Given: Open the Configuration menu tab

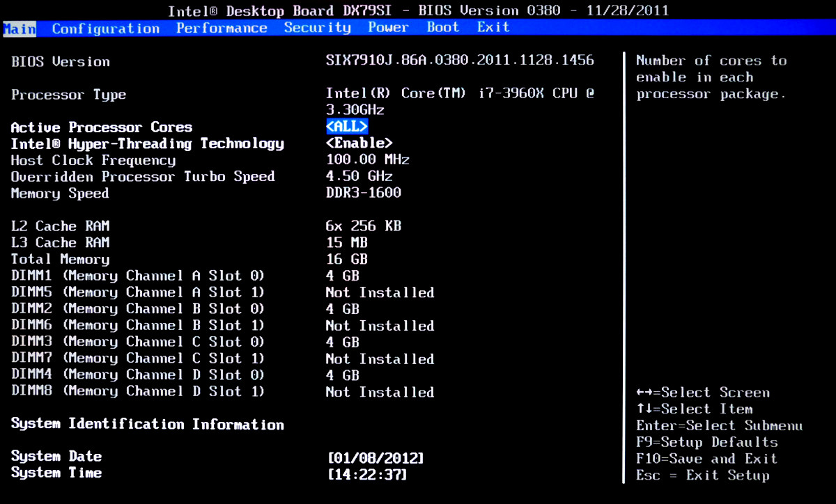Looking at the screenshot, I should 106,29.
